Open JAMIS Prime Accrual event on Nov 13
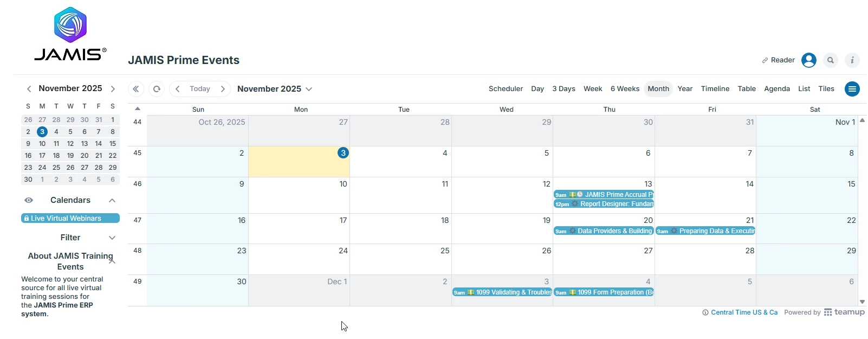 pyautogui.click(x=604, y=195)
